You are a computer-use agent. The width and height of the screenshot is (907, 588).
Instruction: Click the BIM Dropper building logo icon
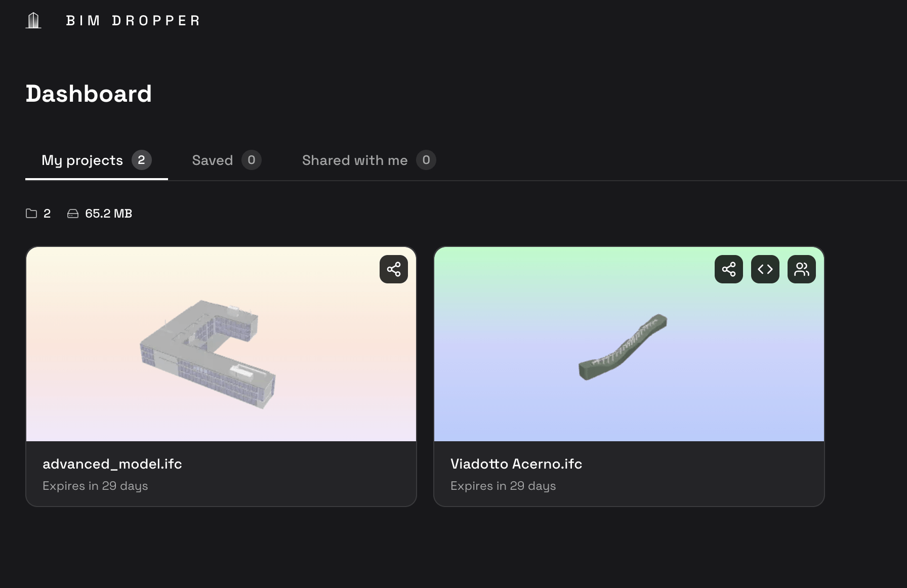[33, 21]
